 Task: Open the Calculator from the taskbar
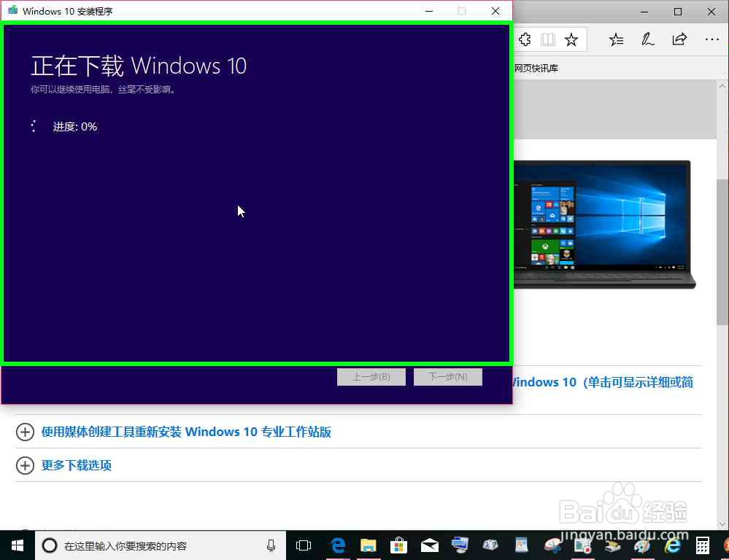(702, 545)
